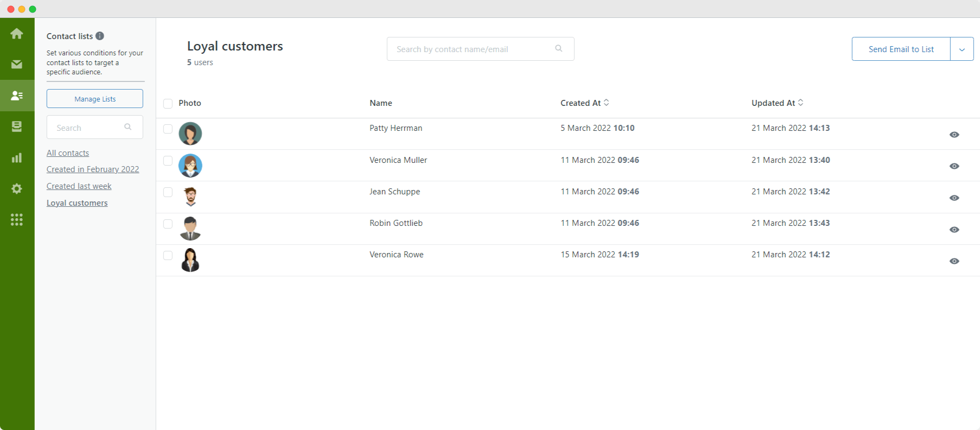Image resolution: width=980 pixels, height=430 pixels.
Task: Open the Loyal customers list link
Action: point(77,203)
